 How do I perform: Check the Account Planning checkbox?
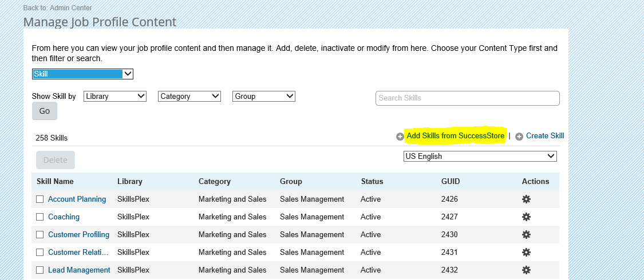click(40, 199)
